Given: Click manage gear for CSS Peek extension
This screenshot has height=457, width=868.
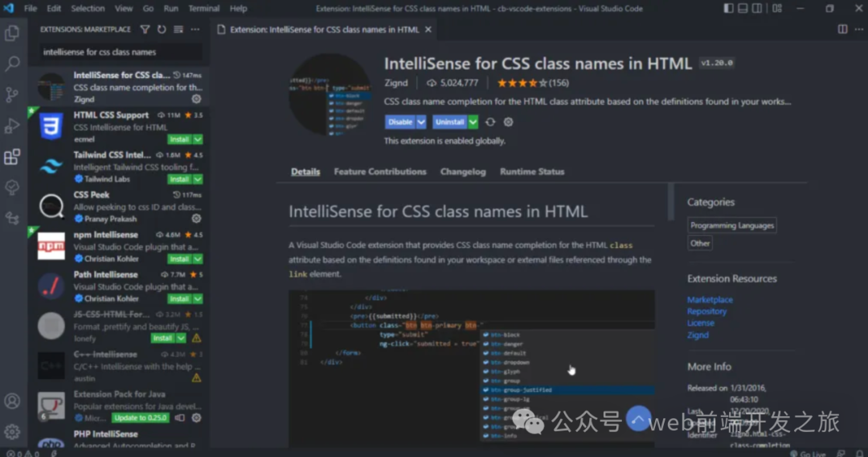Looking at the screenshot, I should (197, 219).
